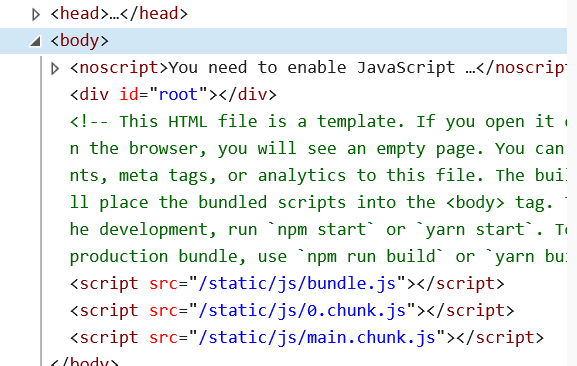
Task: Click the src attribute name of bundle.js script
Action: 163,284
